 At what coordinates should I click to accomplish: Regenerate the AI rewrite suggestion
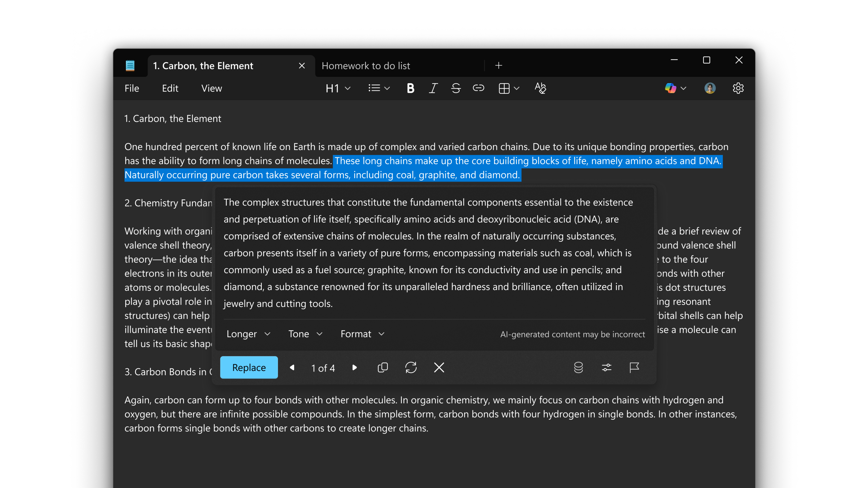tap(411, 367)
